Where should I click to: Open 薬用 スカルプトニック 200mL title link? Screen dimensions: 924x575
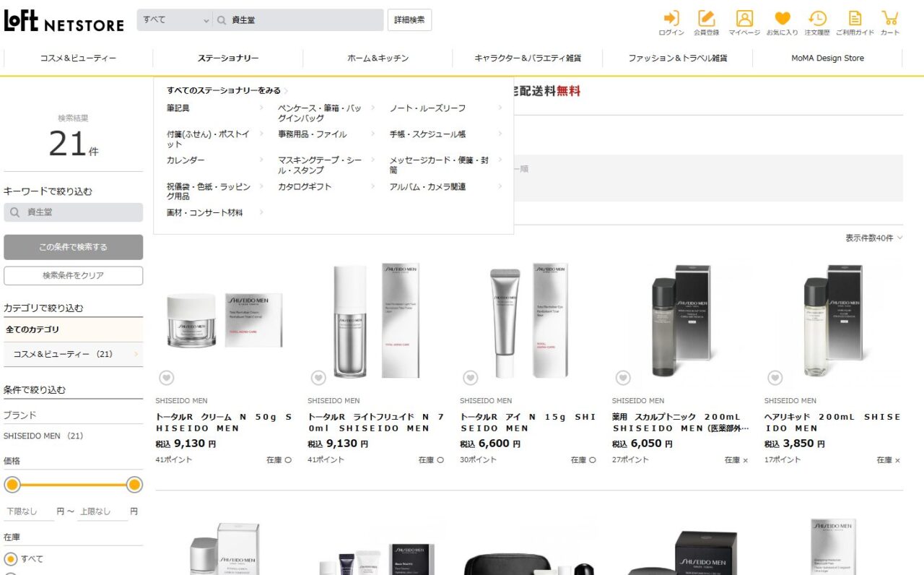tap(680, 423)
